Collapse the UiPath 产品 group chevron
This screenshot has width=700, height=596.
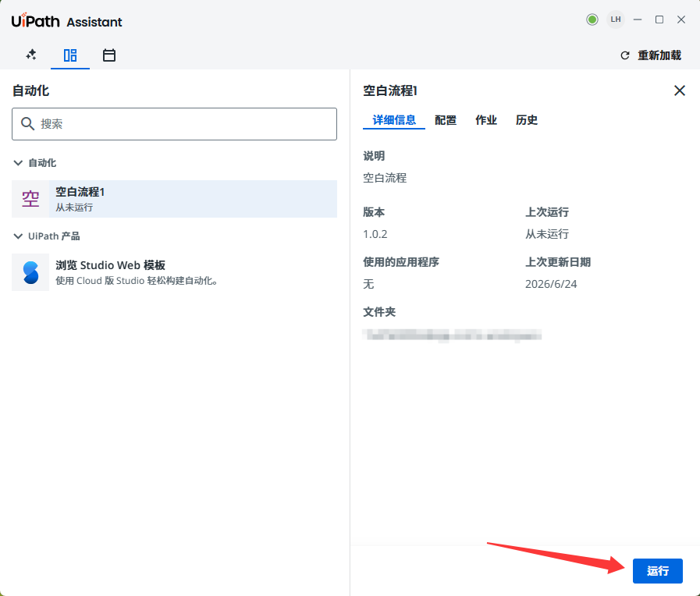pos(18,236)
